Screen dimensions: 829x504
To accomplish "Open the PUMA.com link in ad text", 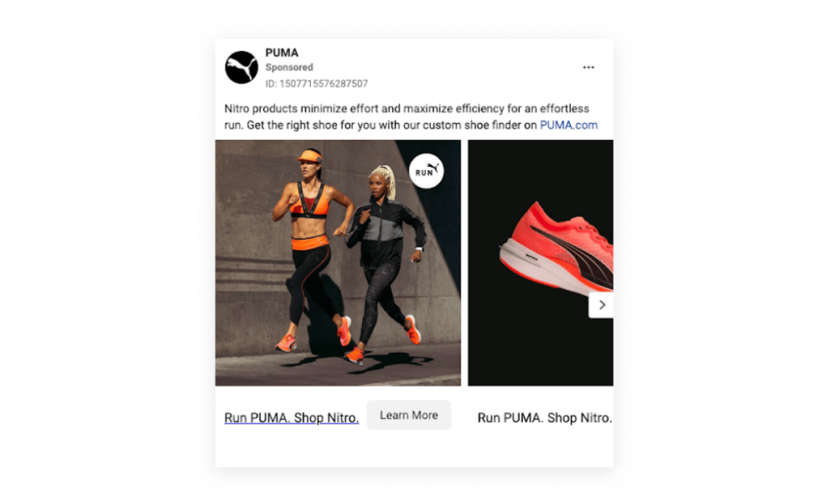I will point(568,125).
